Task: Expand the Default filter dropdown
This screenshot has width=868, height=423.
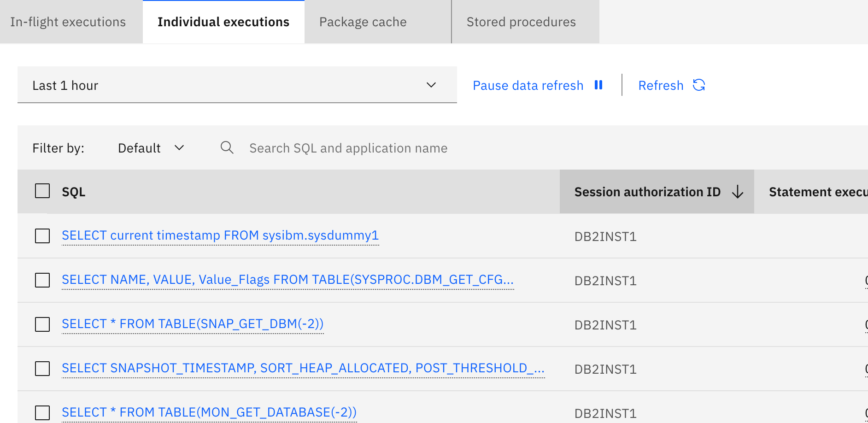Action: 151,148
